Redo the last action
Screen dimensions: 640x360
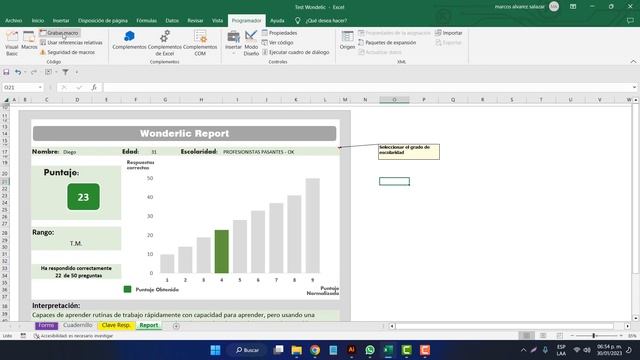(x=34, y=72)
